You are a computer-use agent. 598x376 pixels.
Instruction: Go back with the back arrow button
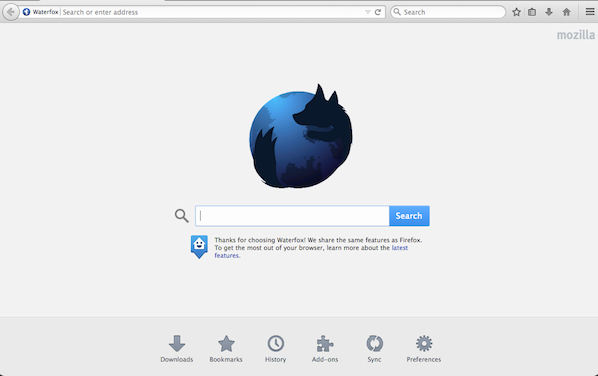coord(11,12)
